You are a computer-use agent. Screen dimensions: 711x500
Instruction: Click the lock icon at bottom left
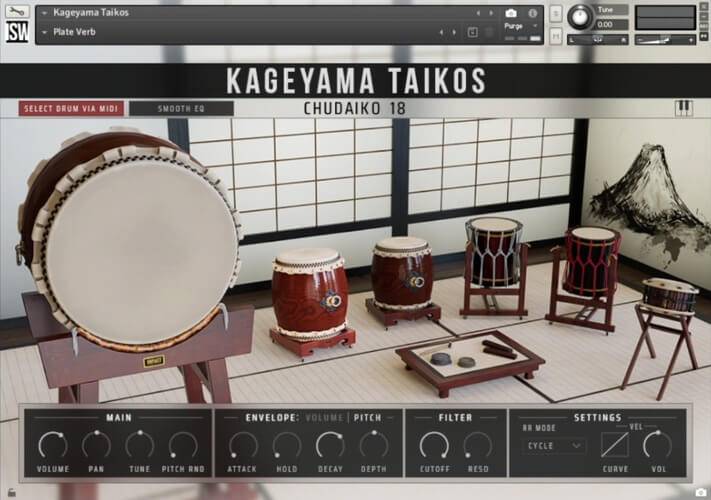pyautogui.click(x=11, y=492)
